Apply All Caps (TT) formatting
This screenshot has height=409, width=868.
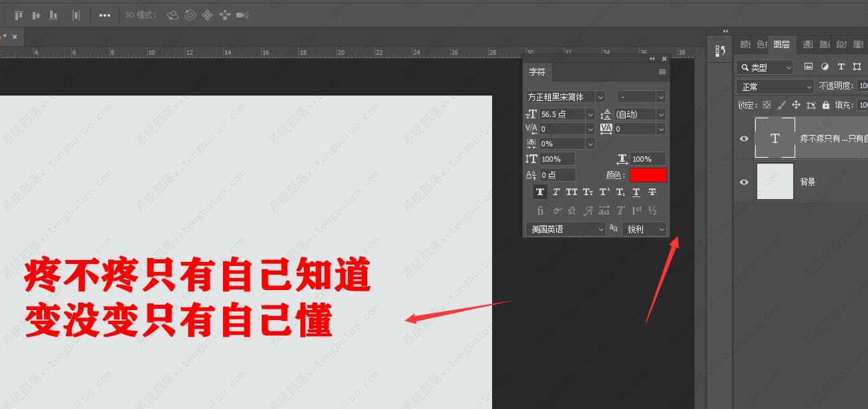(x=572, y=192)
